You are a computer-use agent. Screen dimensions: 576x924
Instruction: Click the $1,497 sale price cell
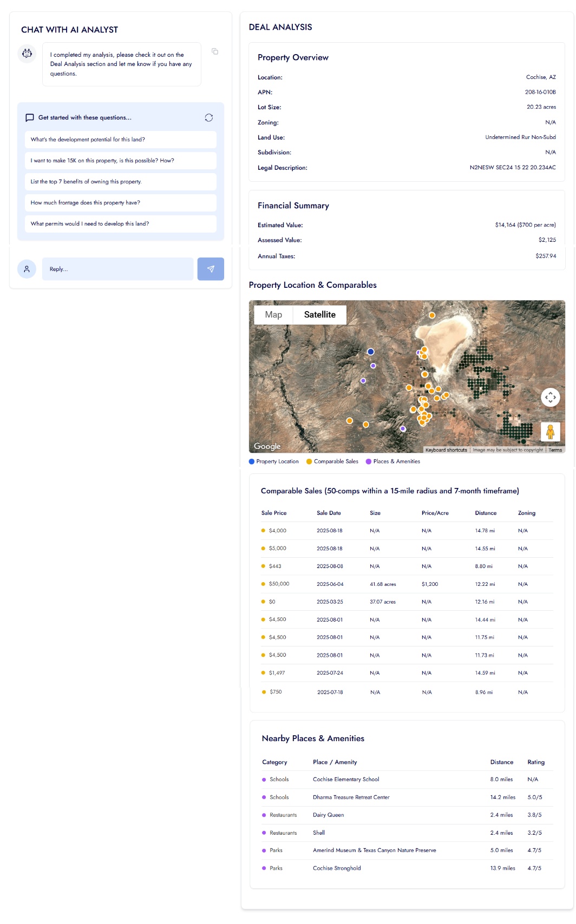click(x=277, y=673)
